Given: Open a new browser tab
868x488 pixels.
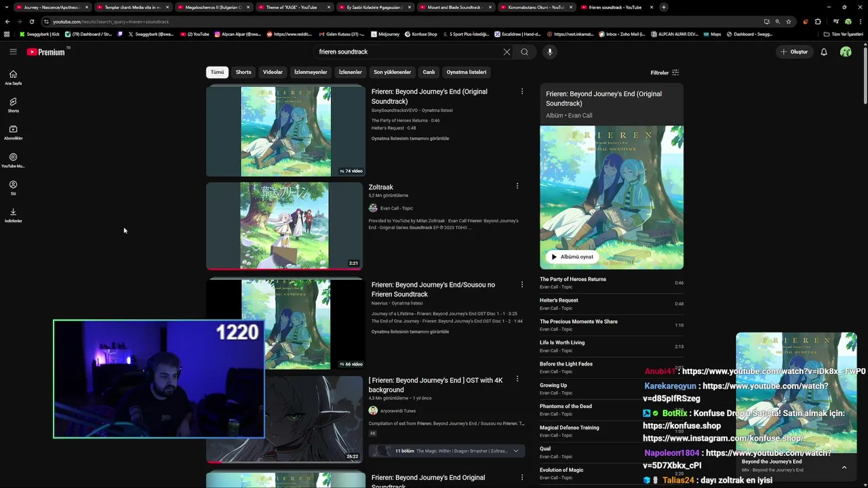Looking at the screenshot, I should [x=663, y=7].
